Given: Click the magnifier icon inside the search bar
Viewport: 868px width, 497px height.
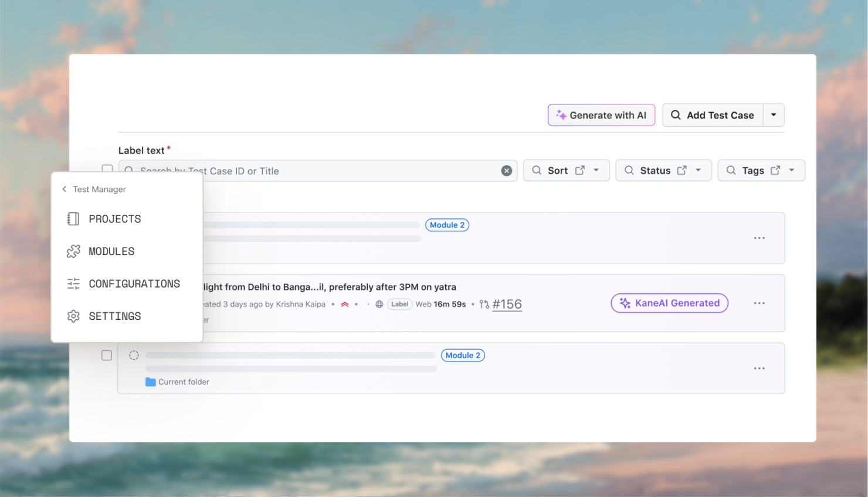Looking at the screenshot, I should (x=130, y=170).
